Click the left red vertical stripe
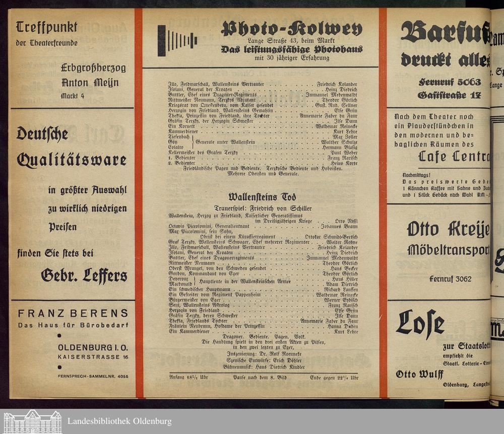This screenshot has height=434, width=504. 139,201
